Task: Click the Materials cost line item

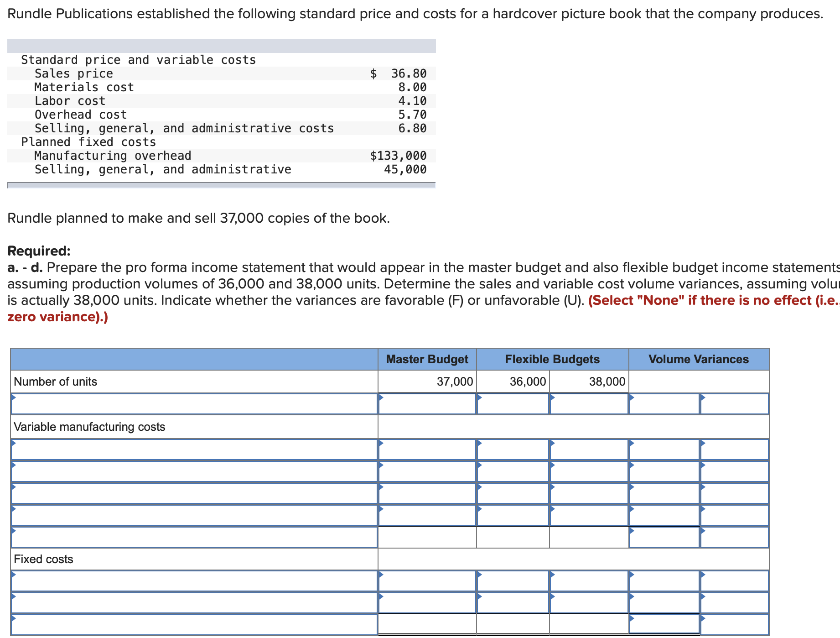Action: (x=84, y=87)
